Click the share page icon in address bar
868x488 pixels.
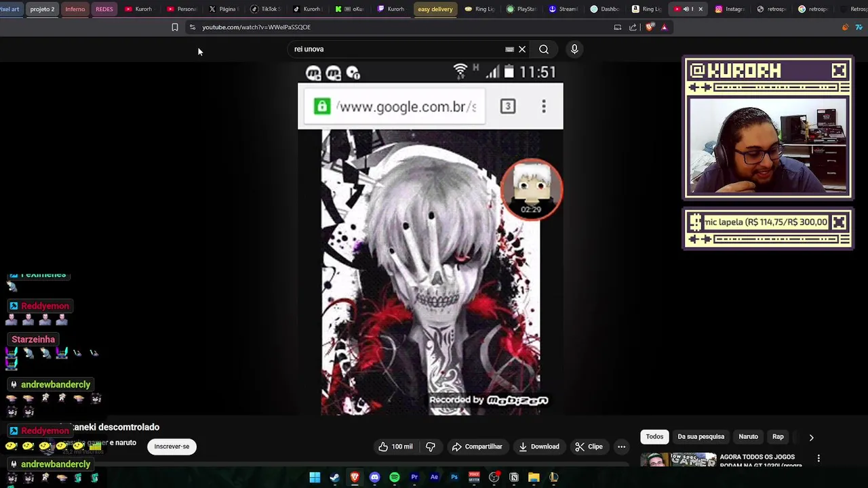point(633,27)
